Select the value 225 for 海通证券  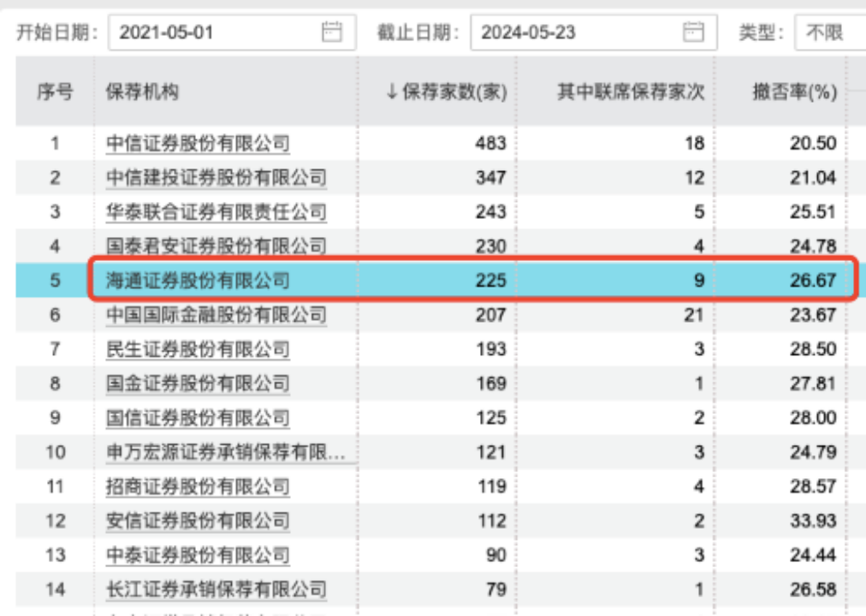(x=490, y=281)
